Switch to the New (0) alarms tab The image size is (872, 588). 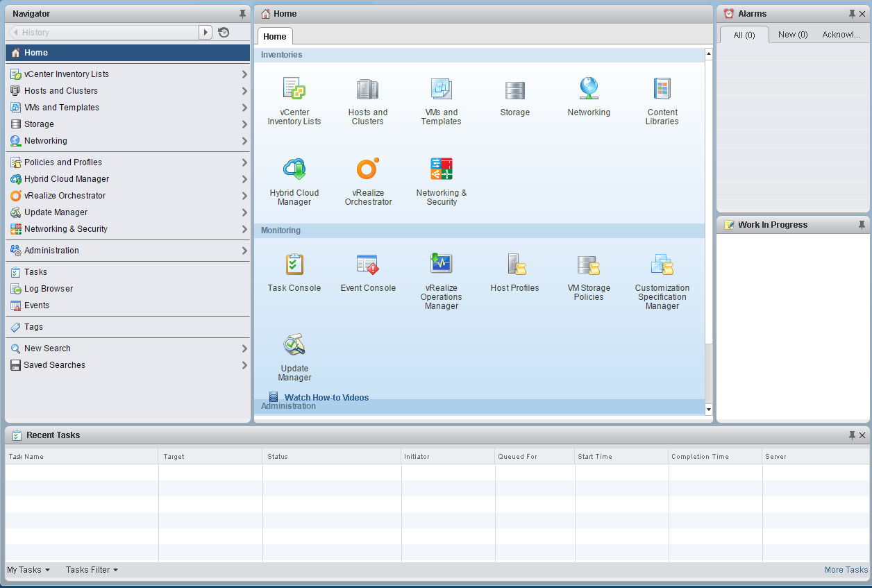[x=792, y=34]
